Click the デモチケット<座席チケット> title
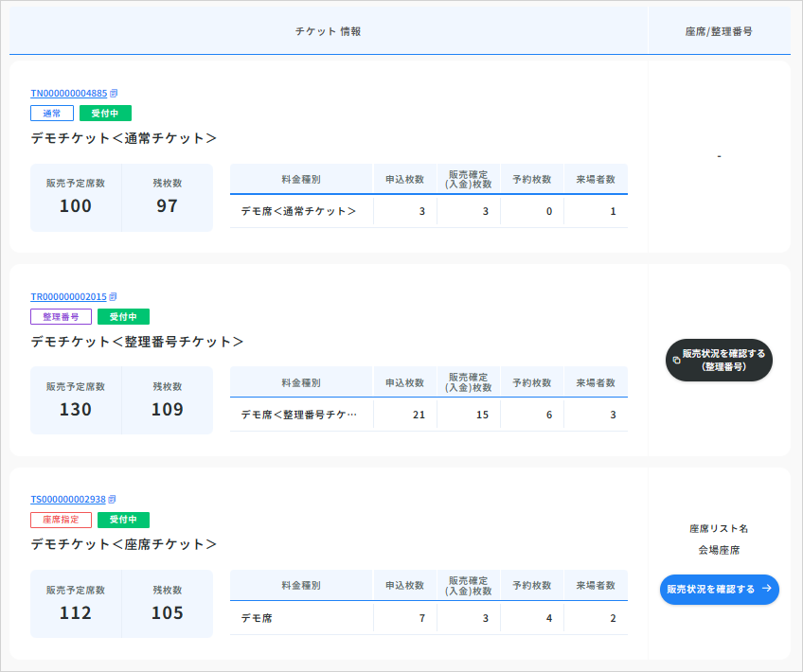This screenshot has height=672, width=803. 123,544
